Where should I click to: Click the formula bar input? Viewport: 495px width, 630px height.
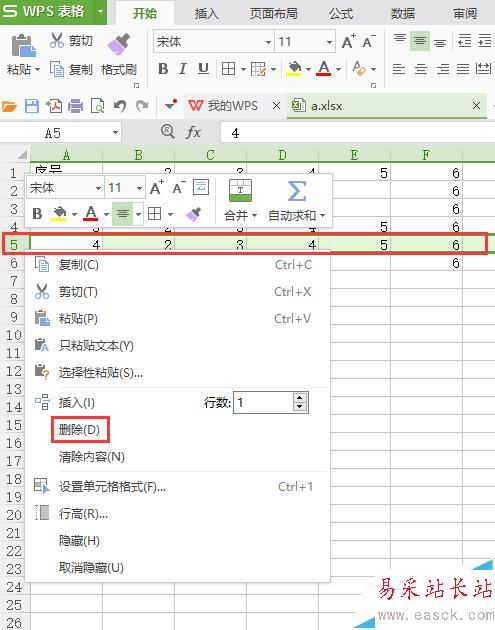coord(358,133)
